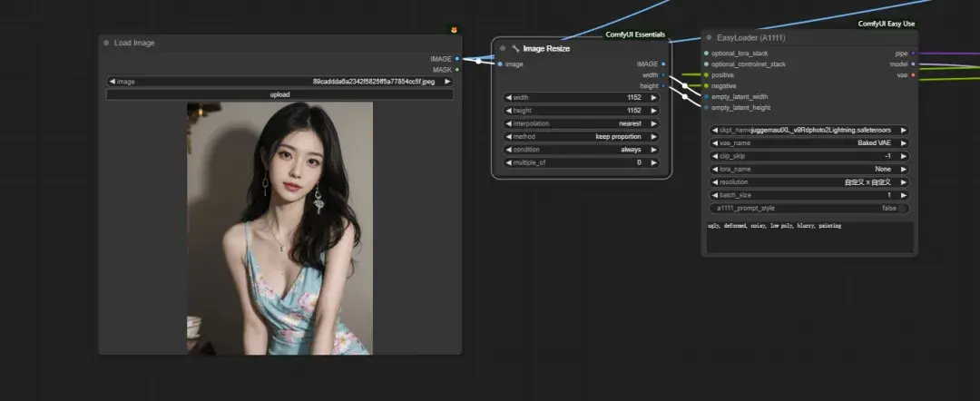Click the ComfyUI Easy Use badge label

[887, 24]
